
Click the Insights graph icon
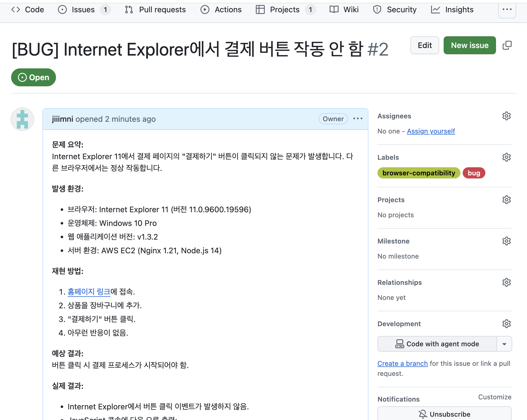[x=436, y=10]
